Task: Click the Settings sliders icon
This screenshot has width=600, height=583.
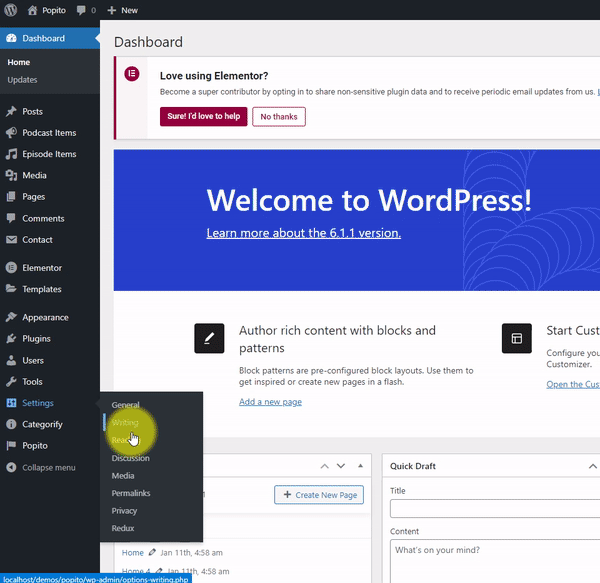Action: tap(11, 403)
